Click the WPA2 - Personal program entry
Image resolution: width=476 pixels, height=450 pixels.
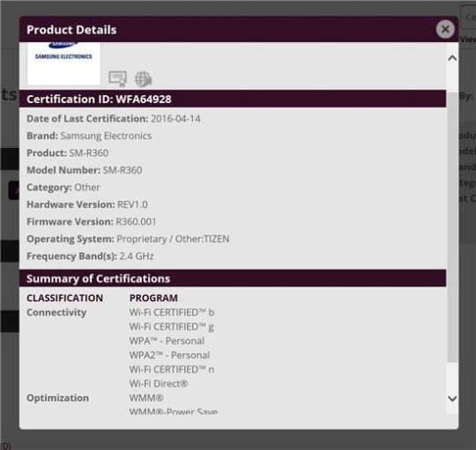169,355
